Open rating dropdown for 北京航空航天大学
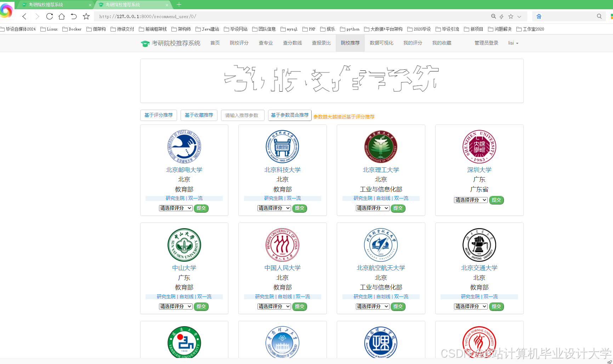Image resolution: width=613 pixels, height=364 pixels. click(x=373, y=306)
